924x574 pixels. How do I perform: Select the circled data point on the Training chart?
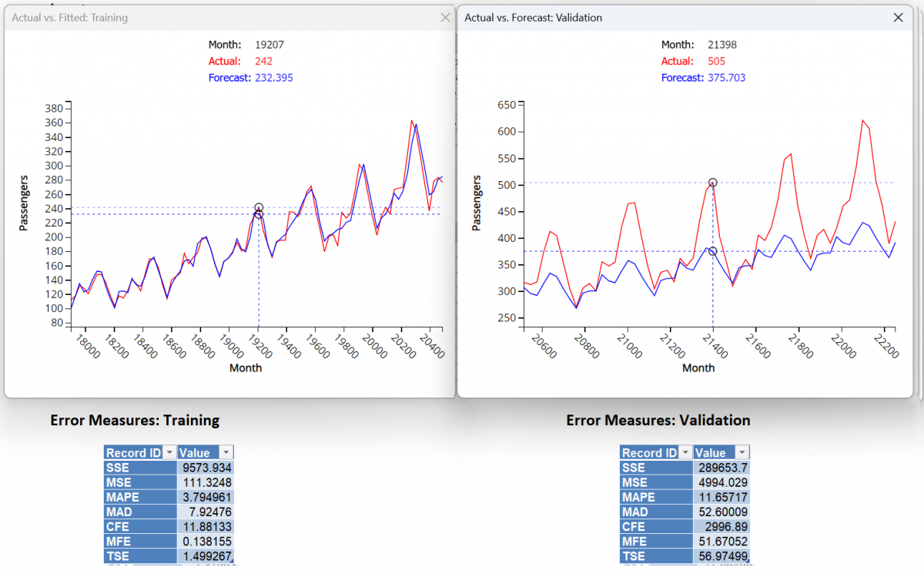[259, 209]
